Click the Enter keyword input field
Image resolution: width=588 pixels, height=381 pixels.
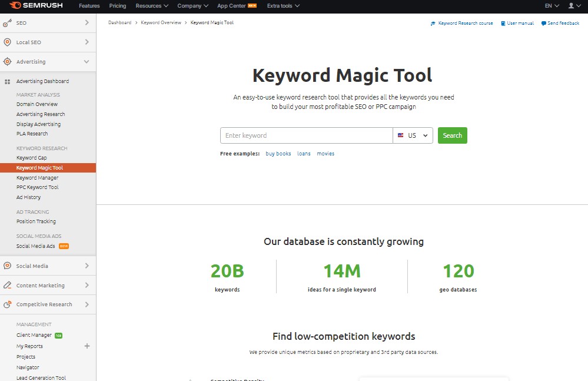click(306, 135)
